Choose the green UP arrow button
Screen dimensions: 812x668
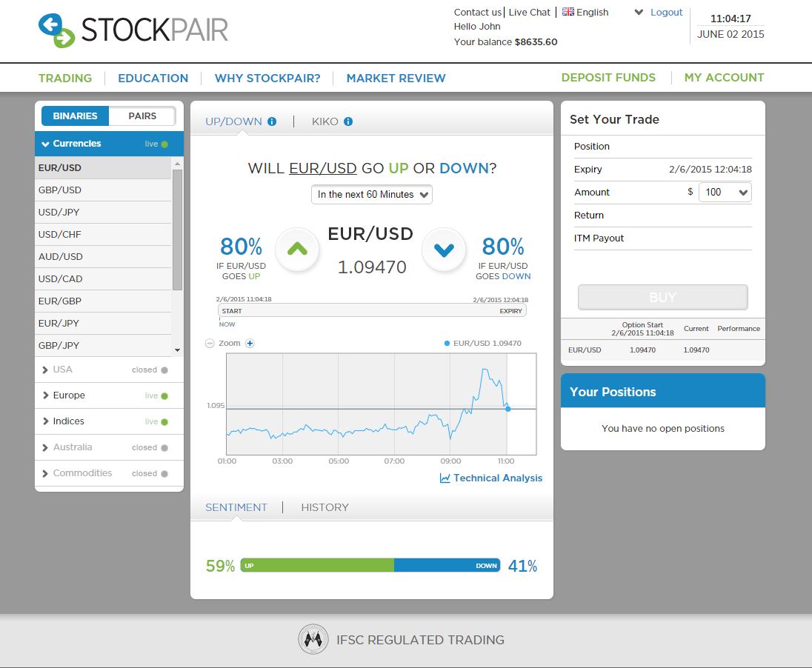click(x=297, y=250)
